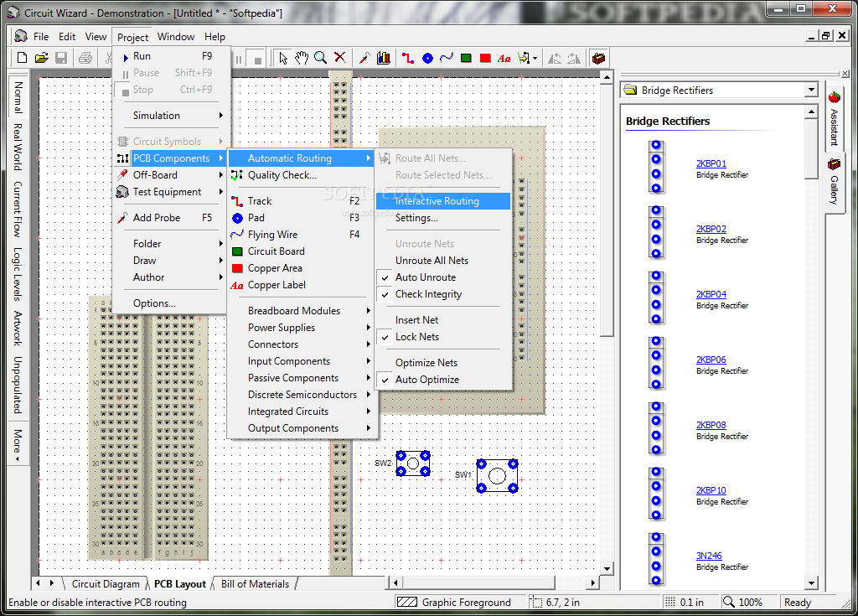Click SW2 switch component on board

(412, 463)
